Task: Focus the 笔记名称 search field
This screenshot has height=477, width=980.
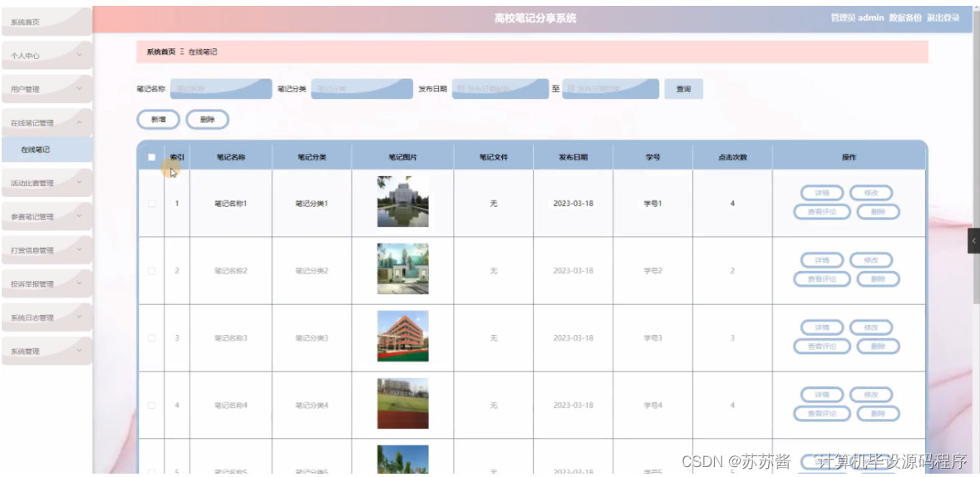Action: click(x=220, y=89)
